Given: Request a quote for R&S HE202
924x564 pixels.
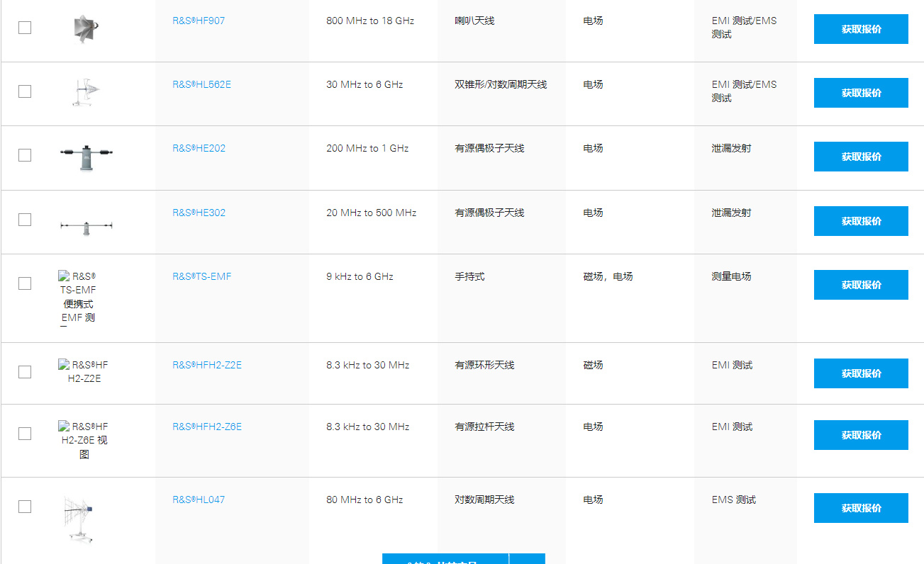Looking at the screenshot, I should tap(860, 157).
